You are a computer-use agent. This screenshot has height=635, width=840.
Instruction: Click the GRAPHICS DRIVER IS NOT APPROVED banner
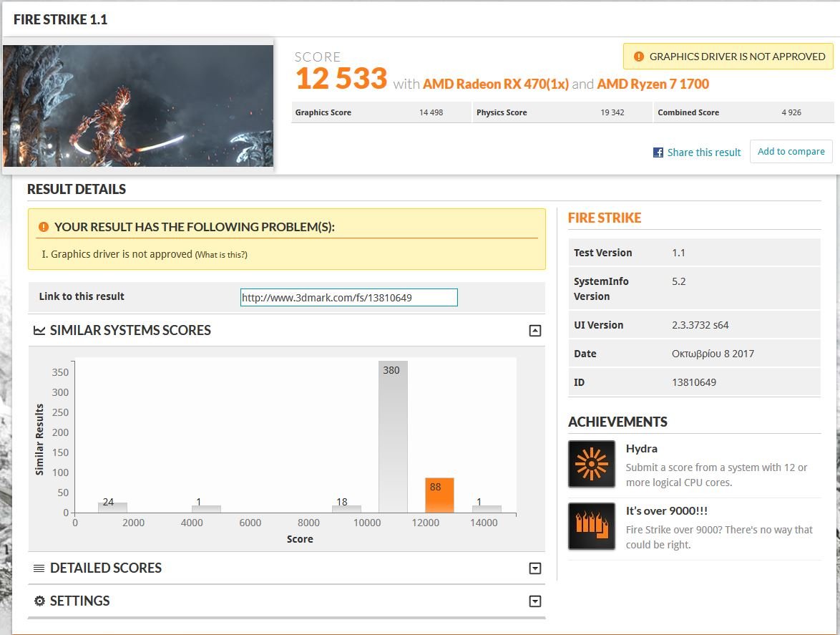(728, 57)
